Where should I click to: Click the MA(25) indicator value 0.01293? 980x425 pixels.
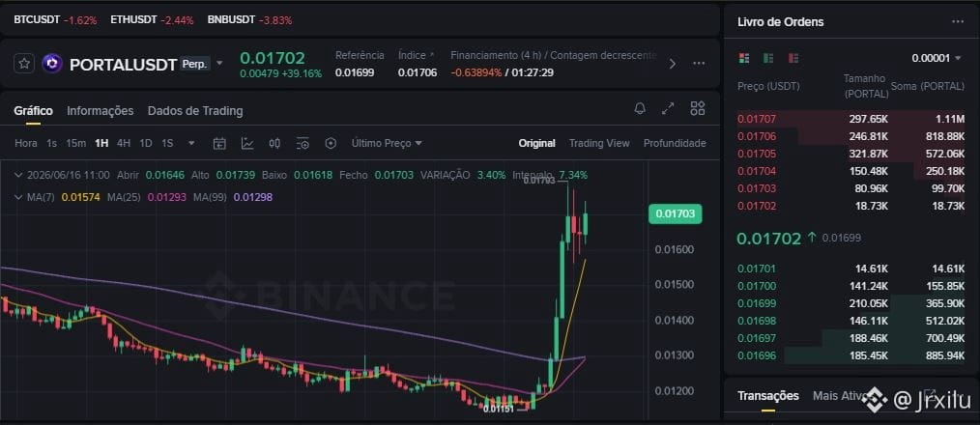tap(167, 197)
